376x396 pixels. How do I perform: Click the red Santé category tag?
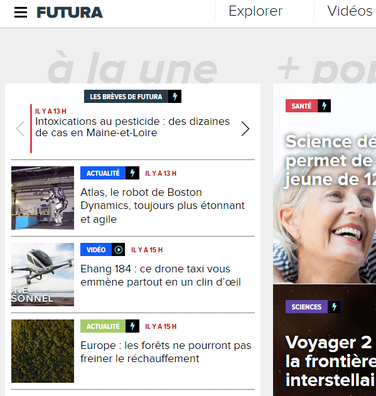(301, 106)
